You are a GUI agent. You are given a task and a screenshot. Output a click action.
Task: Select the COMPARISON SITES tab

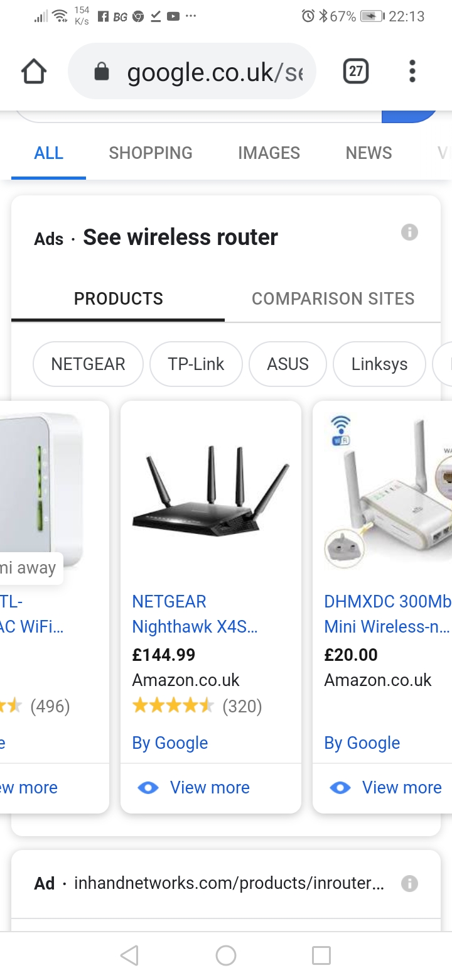333,298
